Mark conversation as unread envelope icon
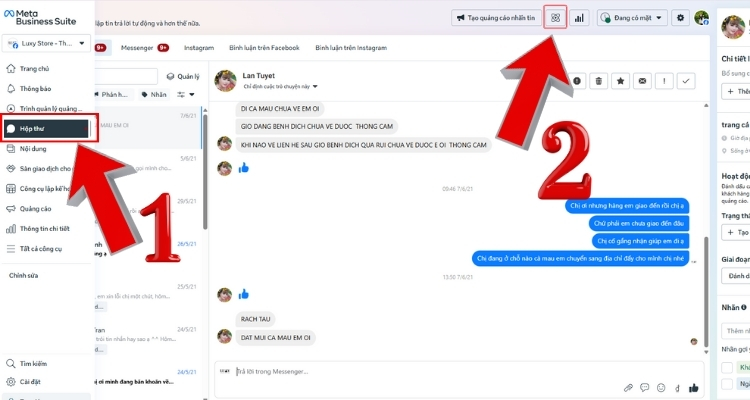The height and width of the screenshot is (400, 750). click(642, 81)
